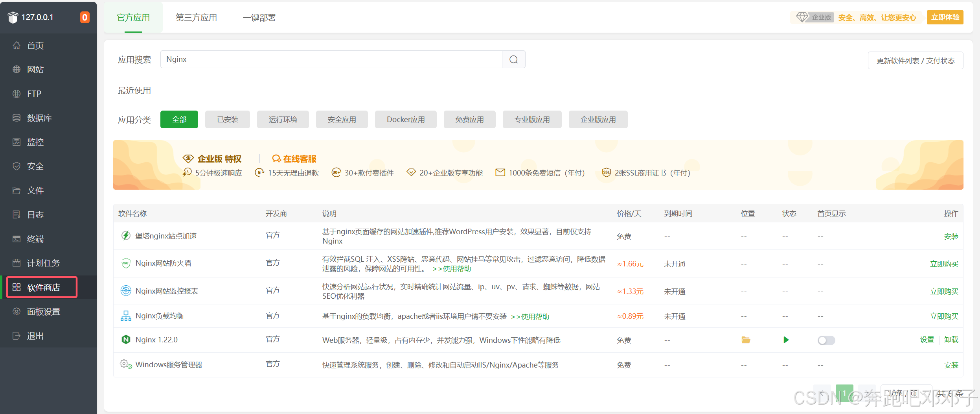980x414 pixels.
Task: Click the 软件名称 column header
Action: (132, 213)
